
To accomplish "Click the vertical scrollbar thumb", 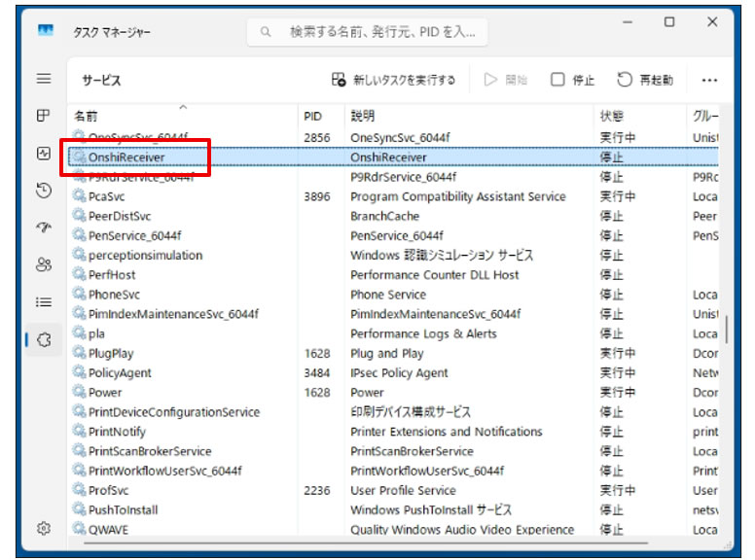I will pos(727,329).
